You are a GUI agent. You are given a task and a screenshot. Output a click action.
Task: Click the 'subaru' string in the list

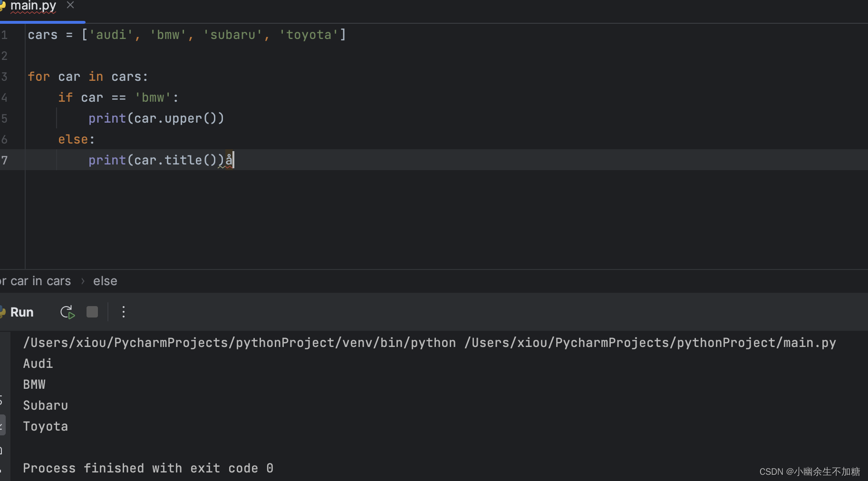point(233,35)
